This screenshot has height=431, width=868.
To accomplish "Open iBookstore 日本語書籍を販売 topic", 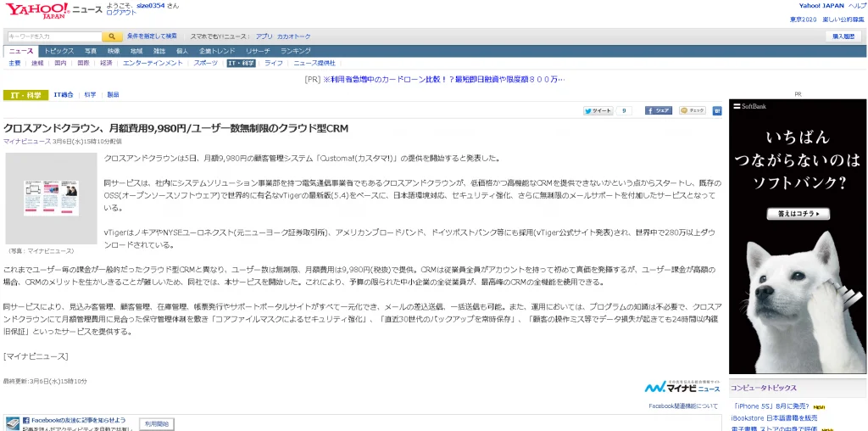I will [774, 417].
